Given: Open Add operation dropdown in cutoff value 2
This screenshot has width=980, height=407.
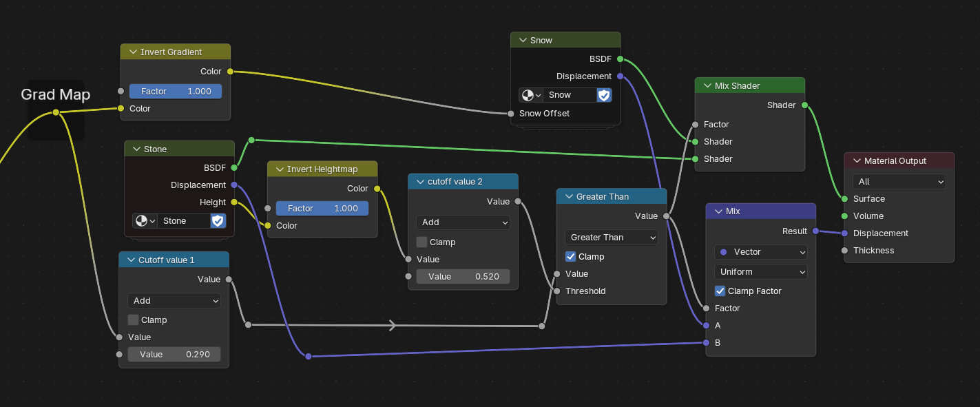Looking at the screenshot, I should coord(463,222).
